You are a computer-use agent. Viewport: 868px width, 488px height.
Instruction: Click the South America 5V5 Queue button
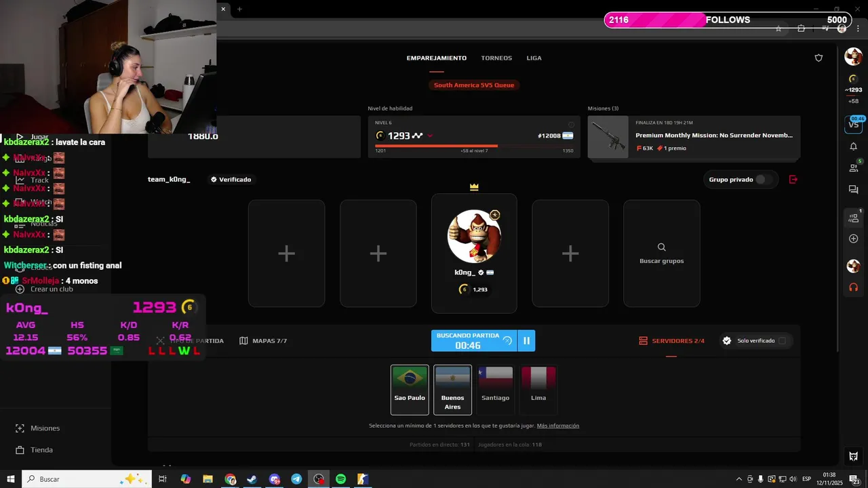[x=474, y=85]
